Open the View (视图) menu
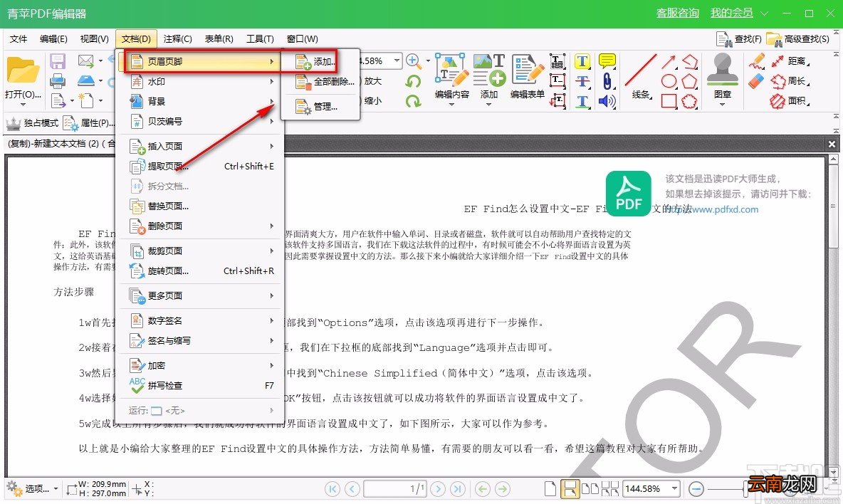Viewport: 843px width, 504px height. point(94,38)
